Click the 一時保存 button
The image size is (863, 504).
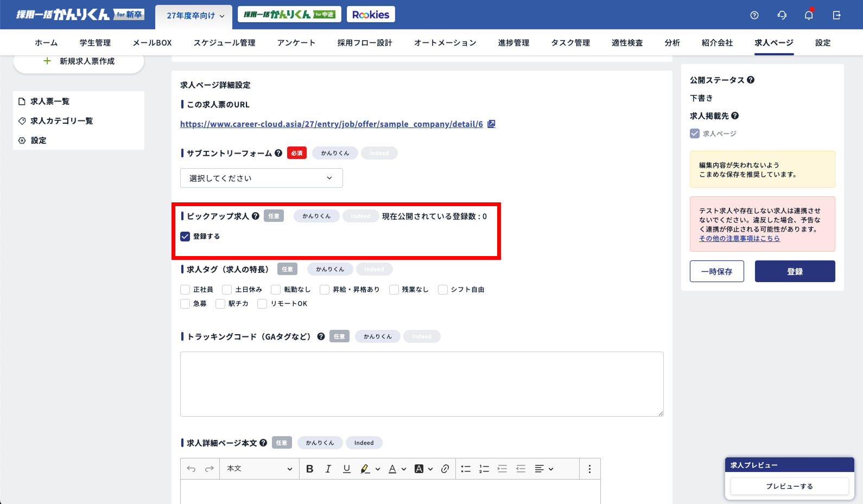pyautogui.click(x=716, y=271)
